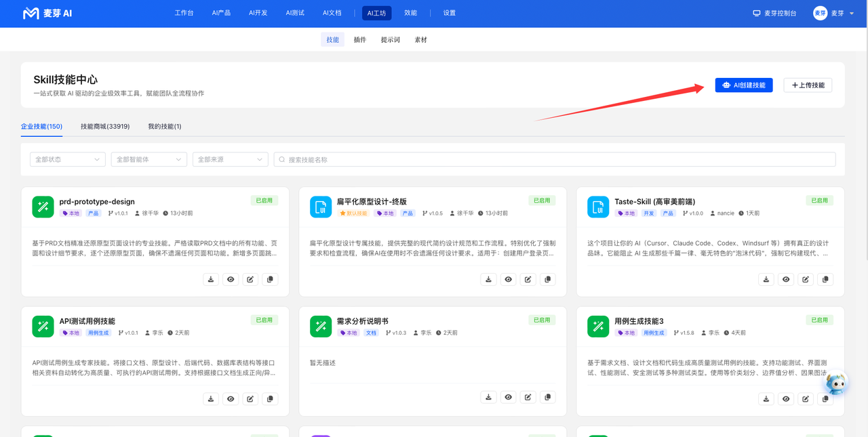This screenshot has height=437, width=868.
Task: View 需求分析说明书 via eye icon
Action: (x=508, y=397)
